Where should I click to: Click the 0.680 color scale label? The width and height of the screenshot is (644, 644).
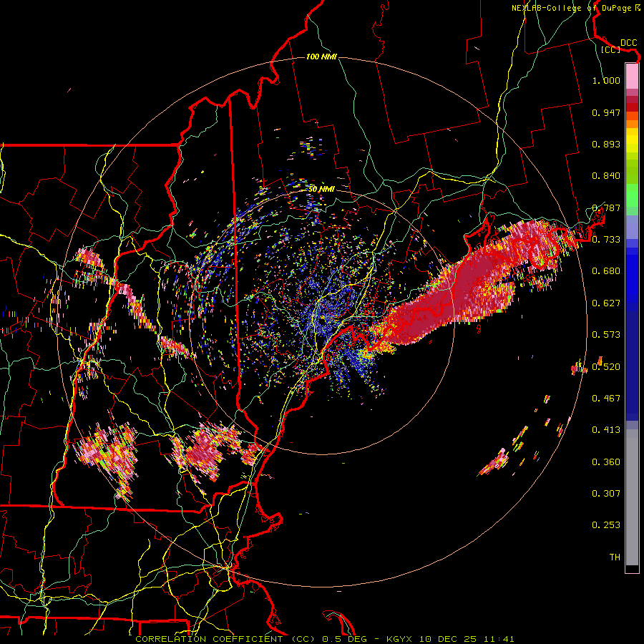click(x=606, y=271)
